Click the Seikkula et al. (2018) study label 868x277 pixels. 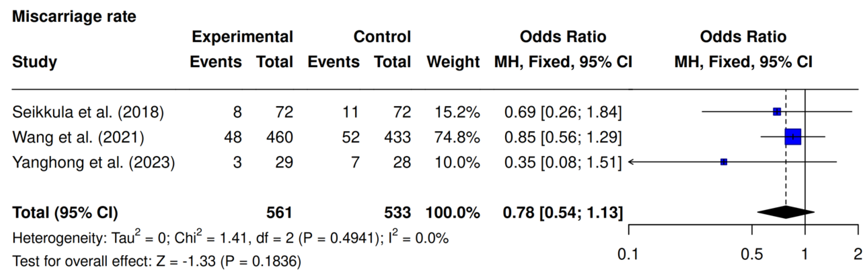click(x=88, y=112)
